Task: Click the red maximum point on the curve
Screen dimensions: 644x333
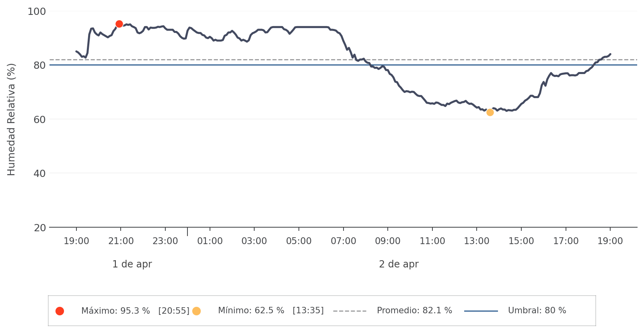Action: click(119, 24)
